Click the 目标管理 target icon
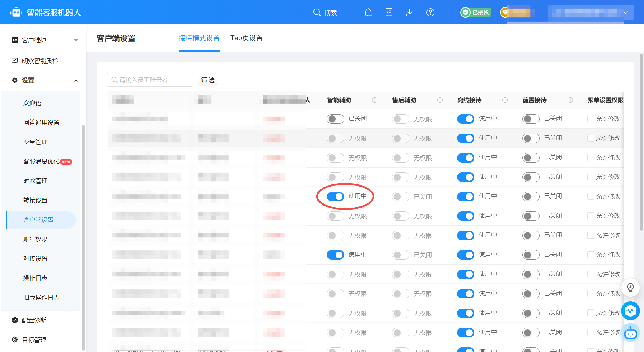The image size is (644, 352). 15,340
